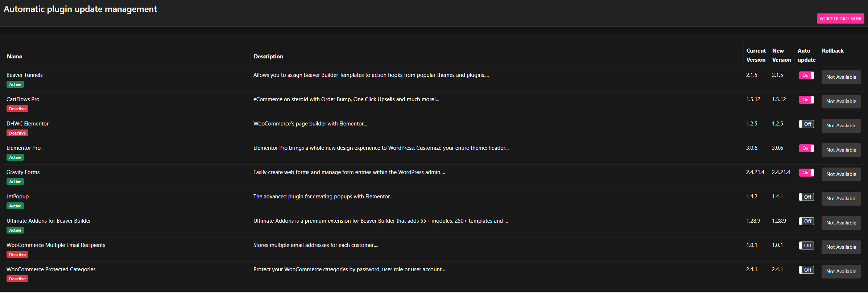This screenshot has width=868, height=293.
Task: Click Gravity Forms current version 2.4.21.4
Action: (x=755, y=172)
